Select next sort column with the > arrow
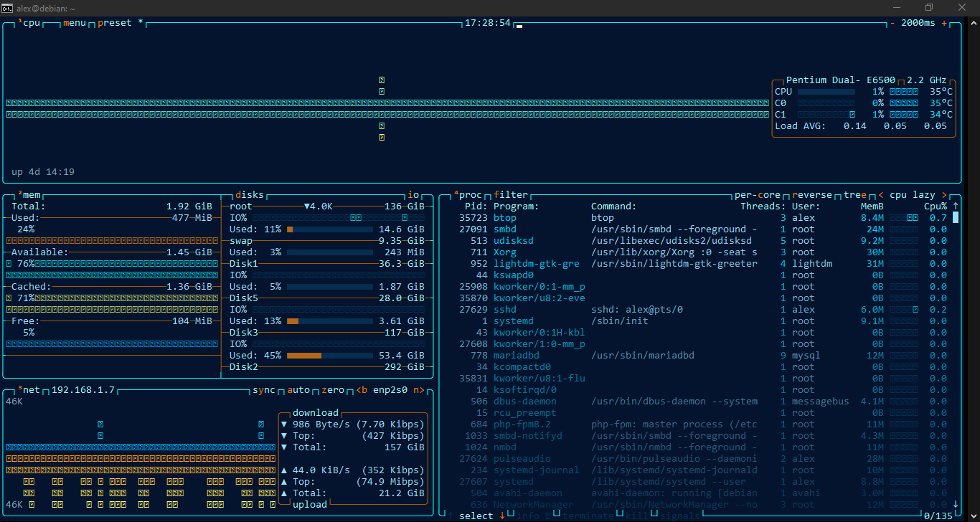The height and width of the screenshot is (522, 980). [945, 194]
